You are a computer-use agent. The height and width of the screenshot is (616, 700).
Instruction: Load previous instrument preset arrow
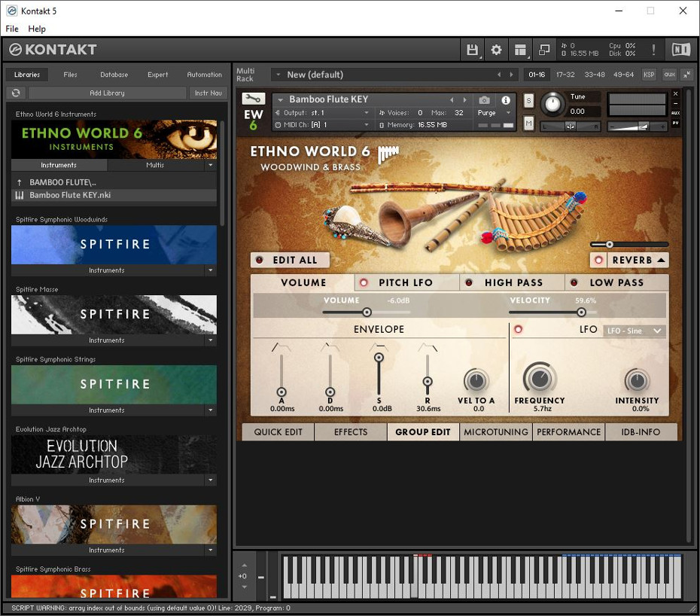(x=452, y=99)
